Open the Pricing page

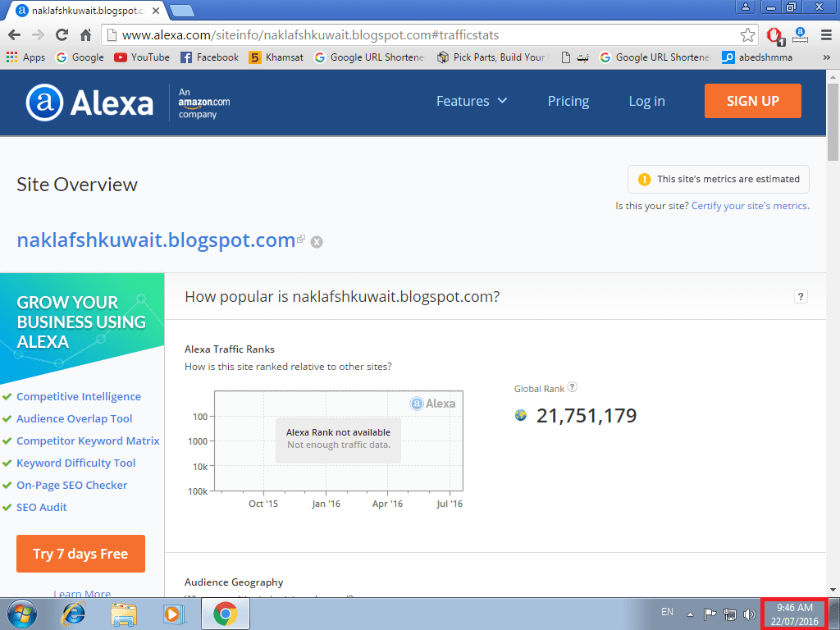pos(568,101)
